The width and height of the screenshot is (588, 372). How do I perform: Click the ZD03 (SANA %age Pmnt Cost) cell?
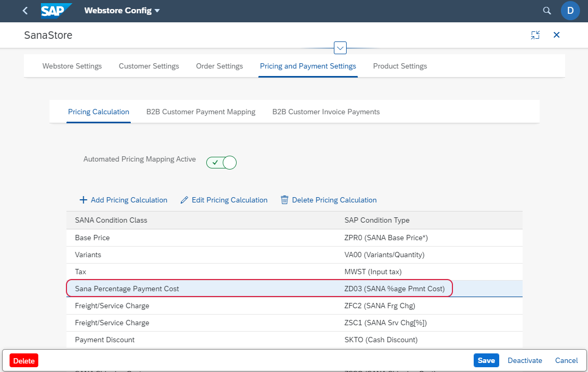click(x=394, y=289)
